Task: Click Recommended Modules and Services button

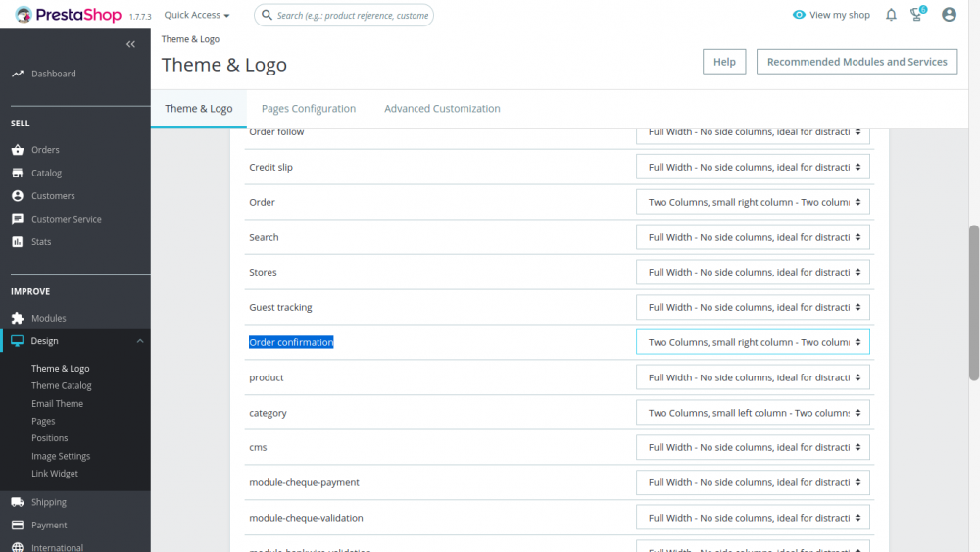Action: [x=857, y=62]
